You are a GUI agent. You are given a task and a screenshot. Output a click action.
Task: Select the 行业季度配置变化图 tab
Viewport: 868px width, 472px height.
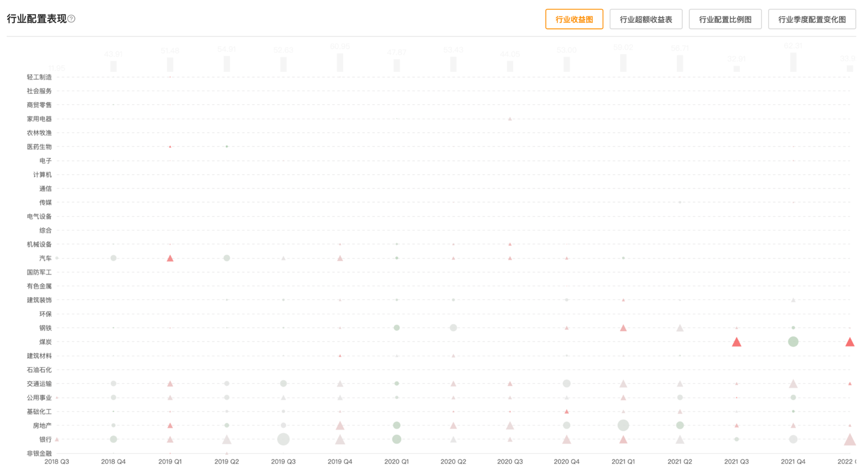[x=812, y=19]
